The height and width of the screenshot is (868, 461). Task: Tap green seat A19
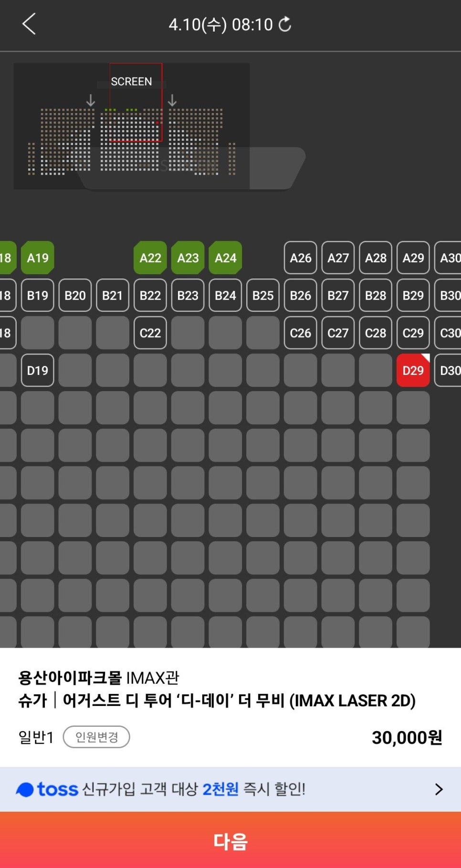[37, 258]
